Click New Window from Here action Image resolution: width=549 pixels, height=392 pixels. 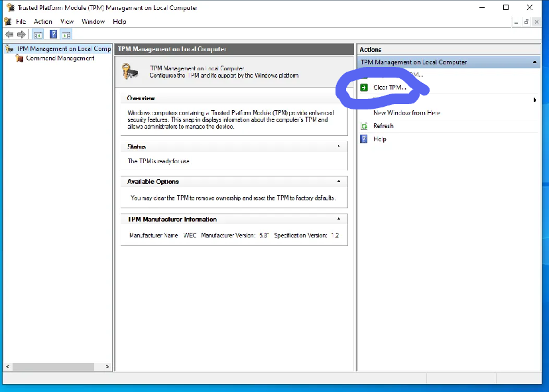tap(406, 113)
